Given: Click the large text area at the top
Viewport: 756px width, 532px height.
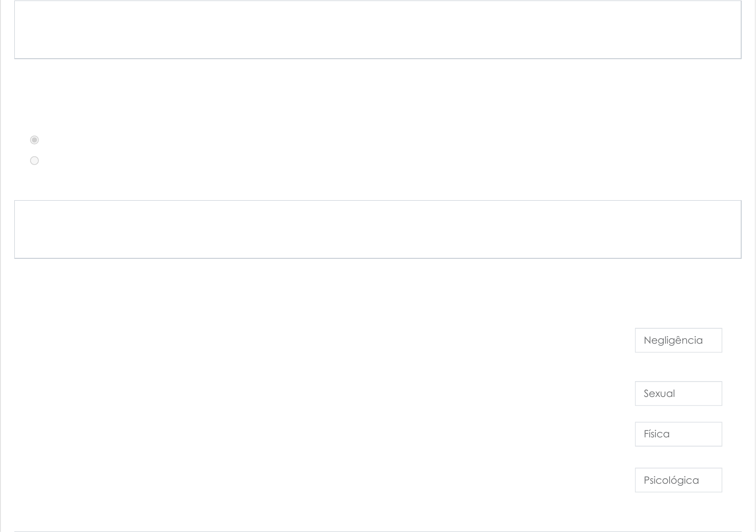Looking at the screenshot, I should (378, 30).
